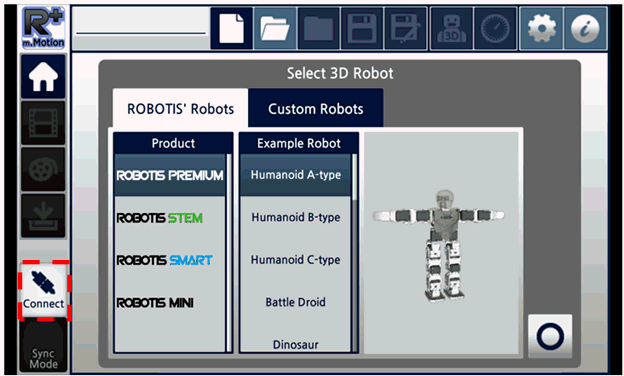Click the film strip sidebar icon
The height and width of the screenshot is (376, 624).
point(43,123)
